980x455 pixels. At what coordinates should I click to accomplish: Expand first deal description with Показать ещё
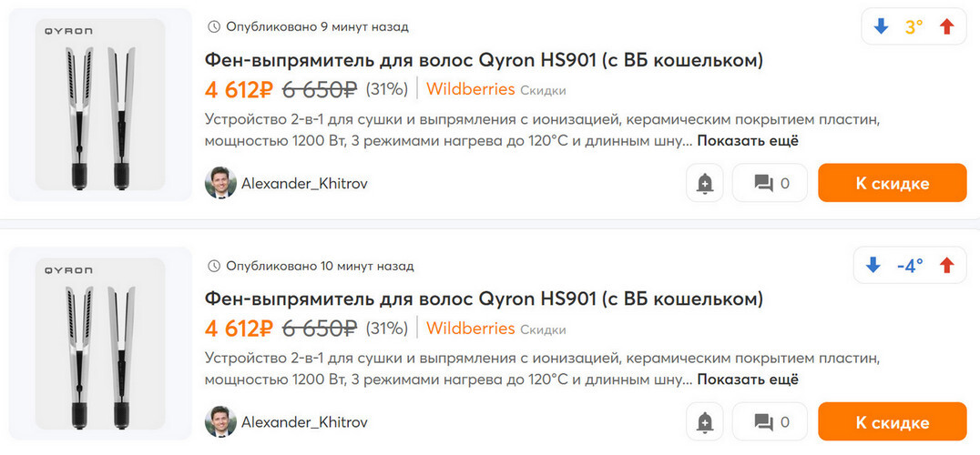(748, 140)
